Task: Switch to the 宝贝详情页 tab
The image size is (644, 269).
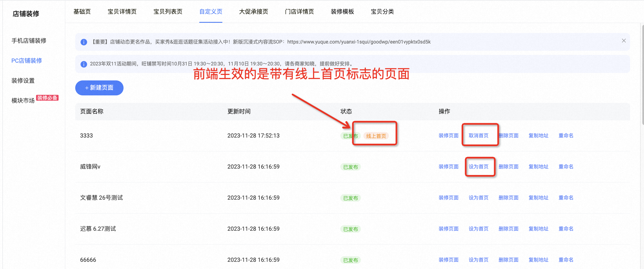Action: point(122,12)
